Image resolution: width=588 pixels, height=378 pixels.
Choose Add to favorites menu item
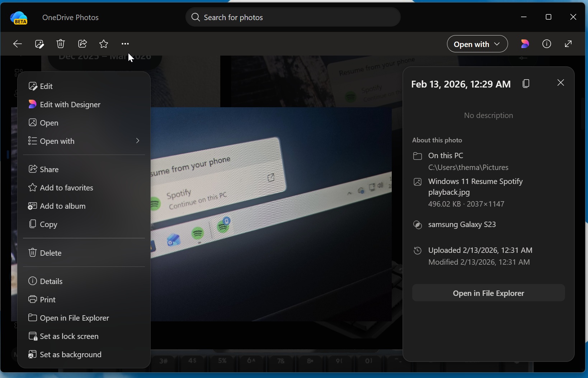[84, 188]
